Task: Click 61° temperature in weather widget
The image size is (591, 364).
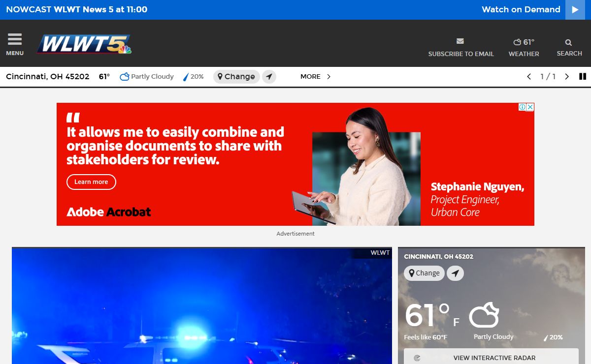Action: tap(427, 315)
